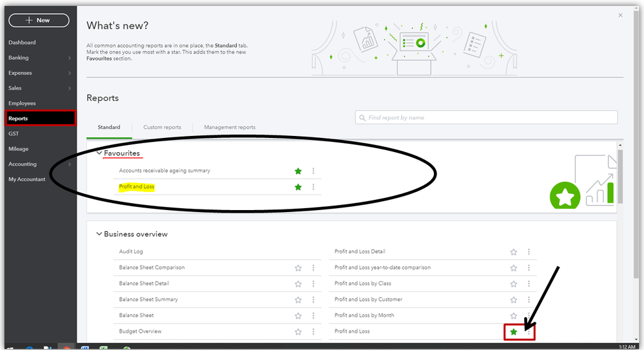Switch to the Custom reports tab
The width and height of the screenshot is (644, 350).
tap(162, 128)
